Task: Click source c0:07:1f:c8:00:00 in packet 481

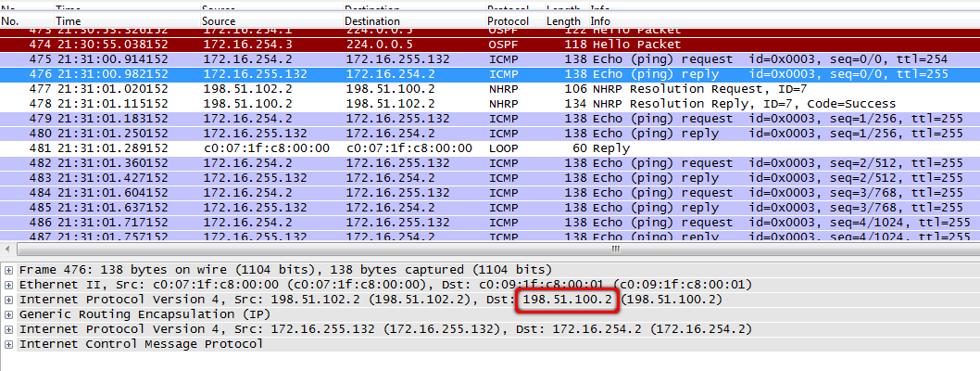Action: (x=266, y=148)
